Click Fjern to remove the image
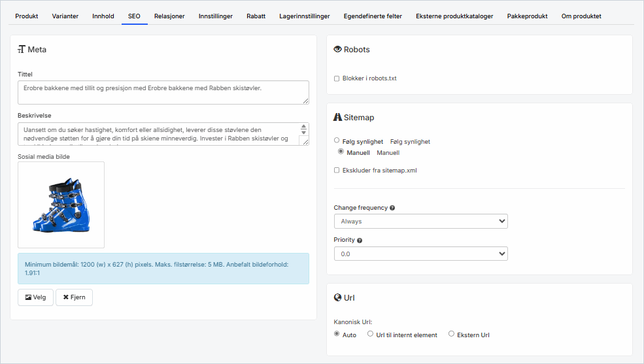 [74, 297]
